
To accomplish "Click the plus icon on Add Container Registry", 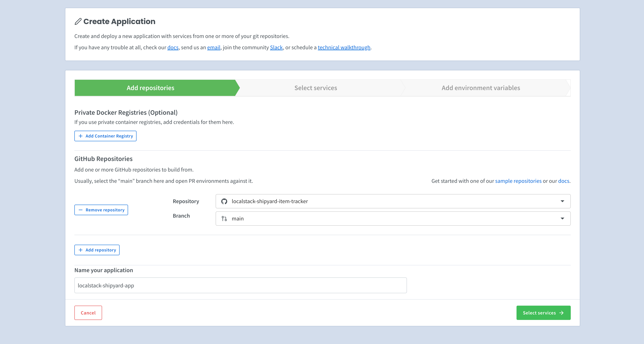I will coord(81,136).
